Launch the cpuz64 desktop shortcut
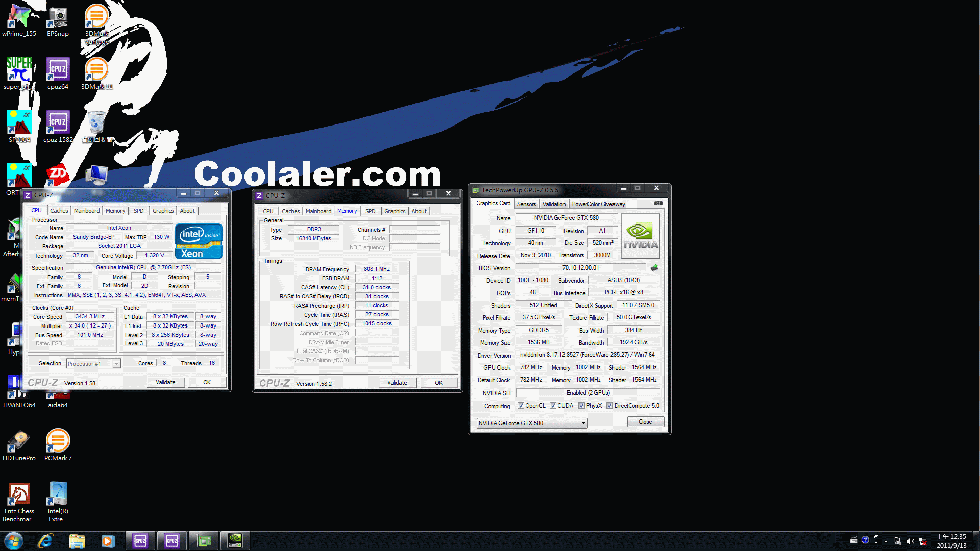This screenshot has height=551, width=980. (x=58, y=73)
